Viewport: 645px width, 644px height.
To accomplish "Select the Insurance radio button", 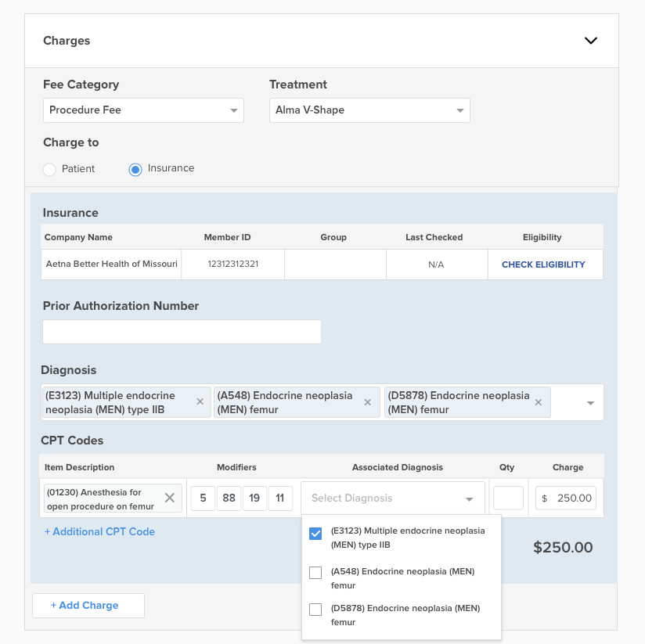I will (x=135, y=169).
